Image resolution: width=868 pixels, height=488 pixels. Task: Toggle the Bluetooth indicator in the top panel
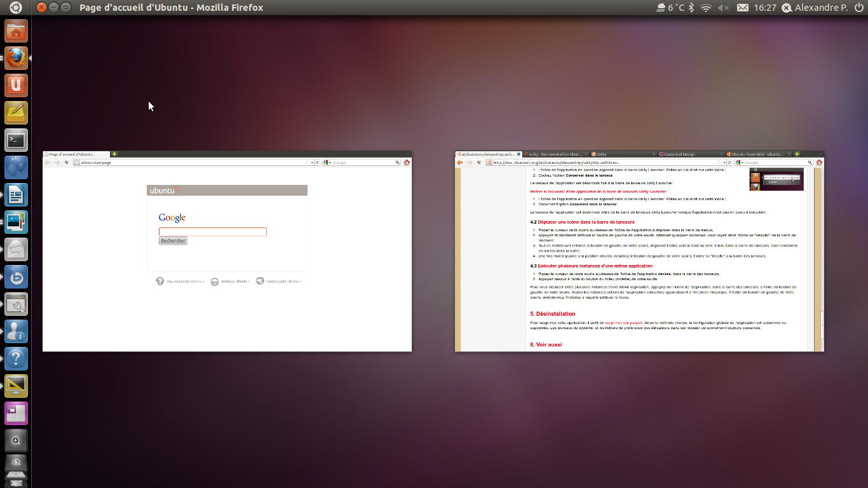coord(691,8)
